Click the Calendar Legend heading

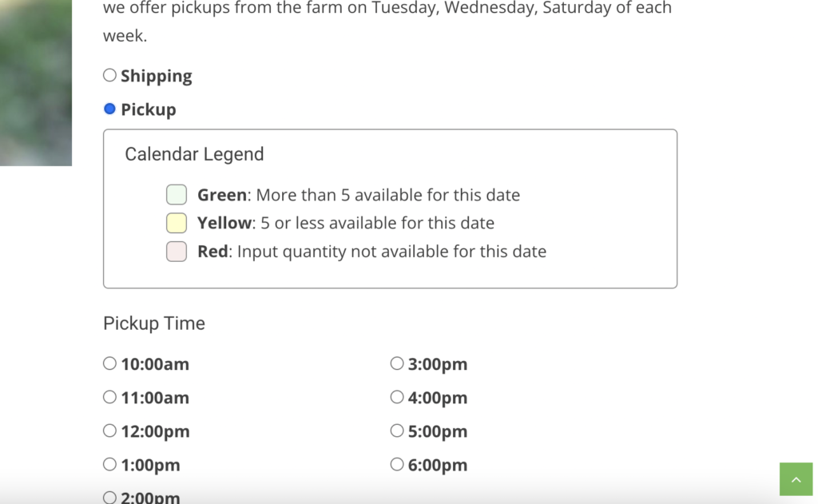click(x=194, y=154)
